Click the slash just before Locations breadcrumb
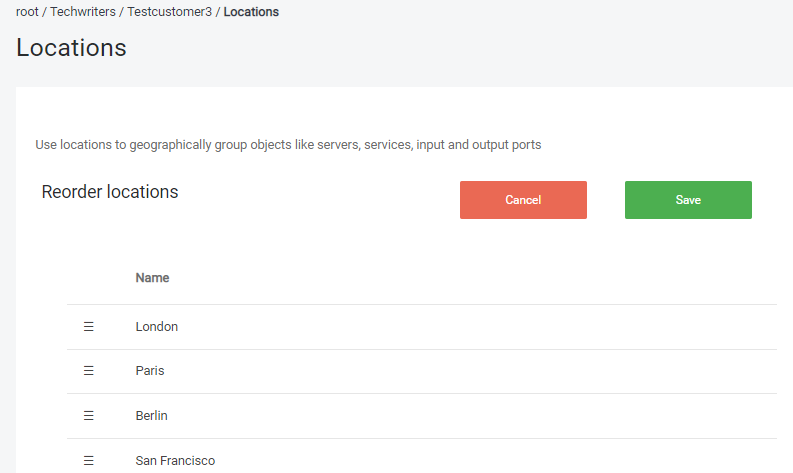793x473 pixels. pos(218,12)
